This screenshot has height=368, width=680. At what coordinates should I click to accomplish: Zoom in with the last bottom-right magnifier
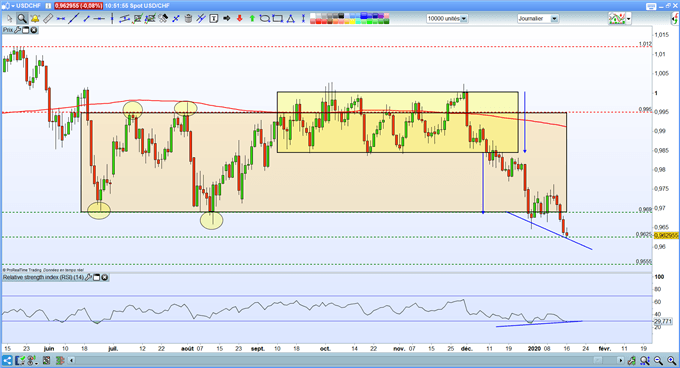pos(672,361)
